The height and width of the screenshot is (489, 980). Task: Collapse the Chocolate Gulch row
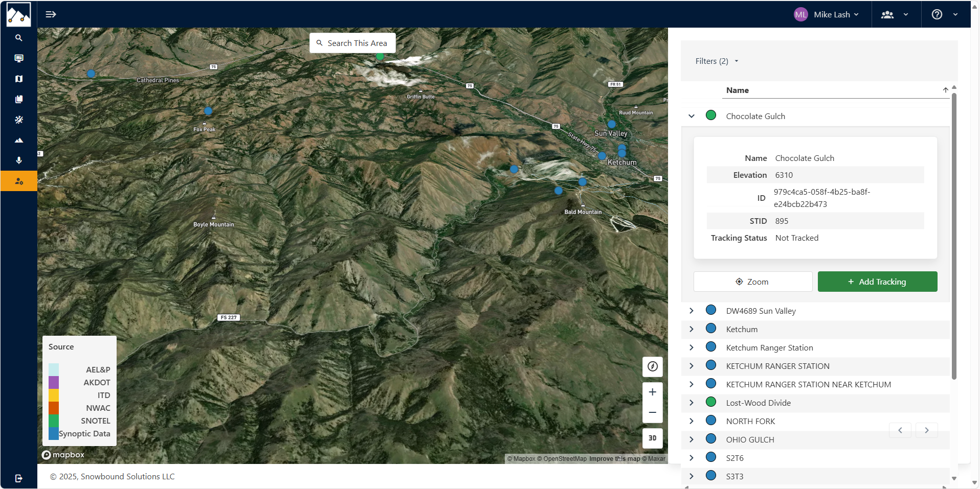click(x=692, y=116)
